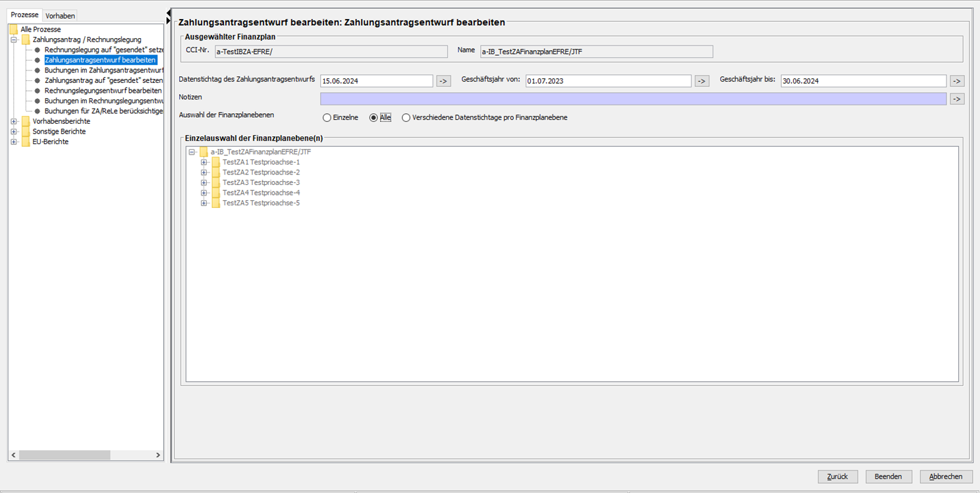The width and height of the screenshot is (980, 493).
Task: Click bullet icon beside Zahlungsantrag auf "gesendet" setzen
Action: 38,80
